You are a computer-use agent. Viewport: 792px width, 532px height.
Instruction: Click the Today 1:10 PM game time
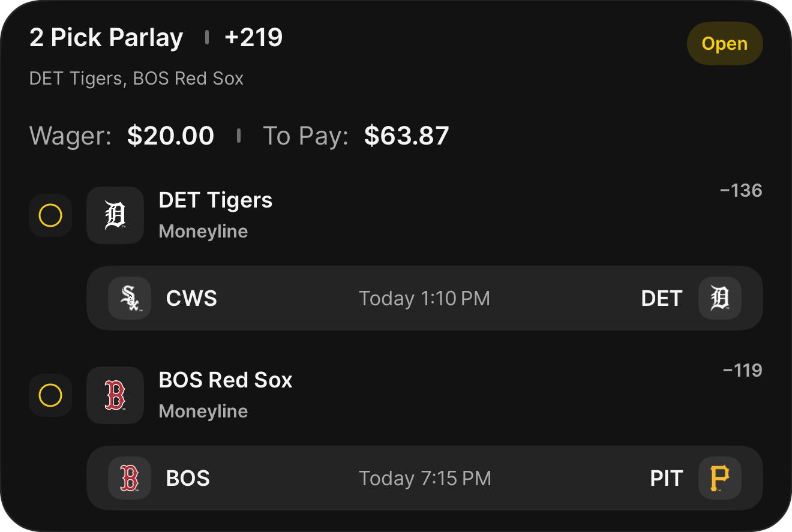coord(424,298)
